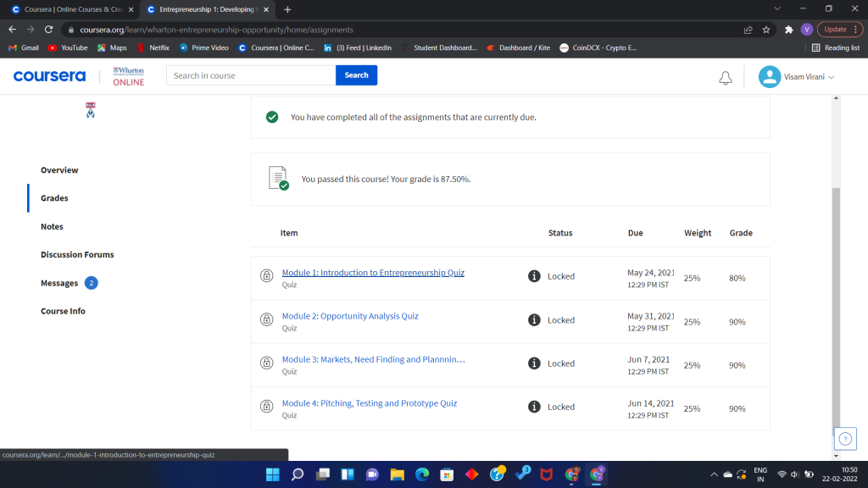The image size is (868, 488).
Task: Open the YouTube bookmark
Action: point(68,47)
